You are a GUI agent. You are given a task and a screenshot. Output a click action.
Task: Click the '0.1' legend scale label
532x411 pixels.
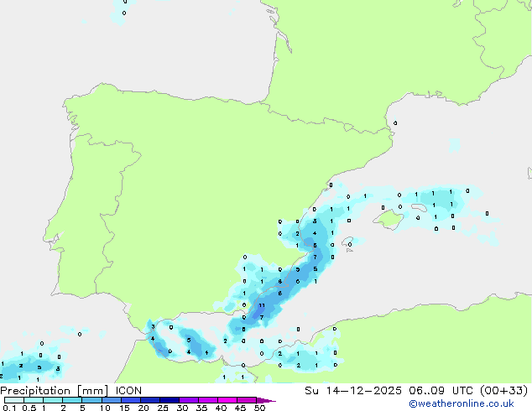click(9, 408)
